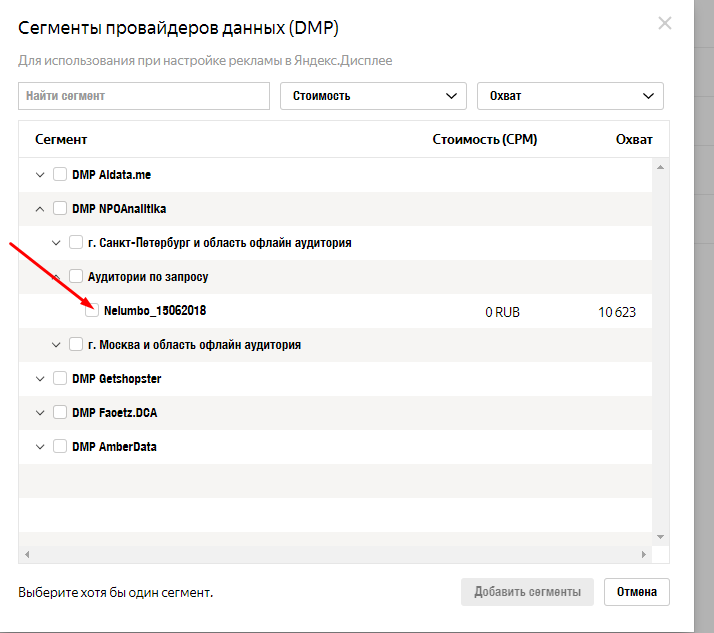The image size is (714, 633).
Task: Open the Охват filter dropdown
Action: point(570,96)
